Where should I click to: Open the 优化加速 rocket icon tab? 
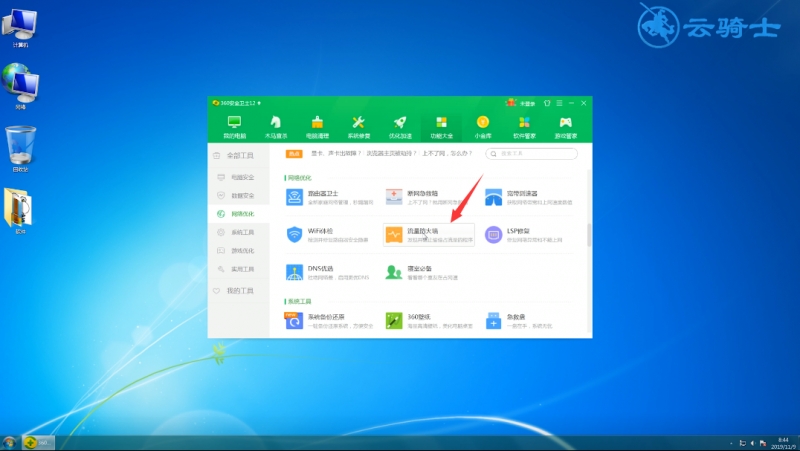400,127
